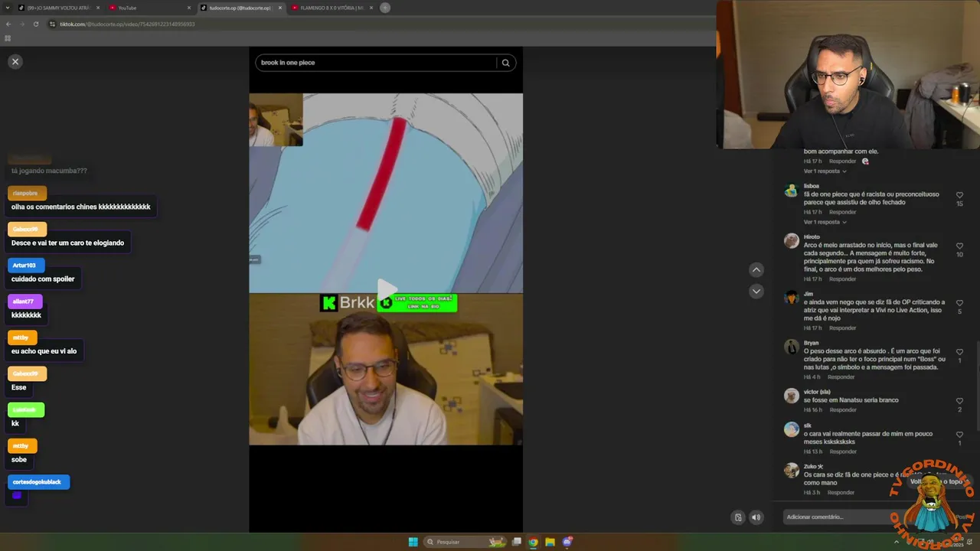Image resolution: width=980 pixels, height=551 pixels.
Task: Open commenter name 'Hiroto'
Action: pyautogui.click(x=812, y=236)
